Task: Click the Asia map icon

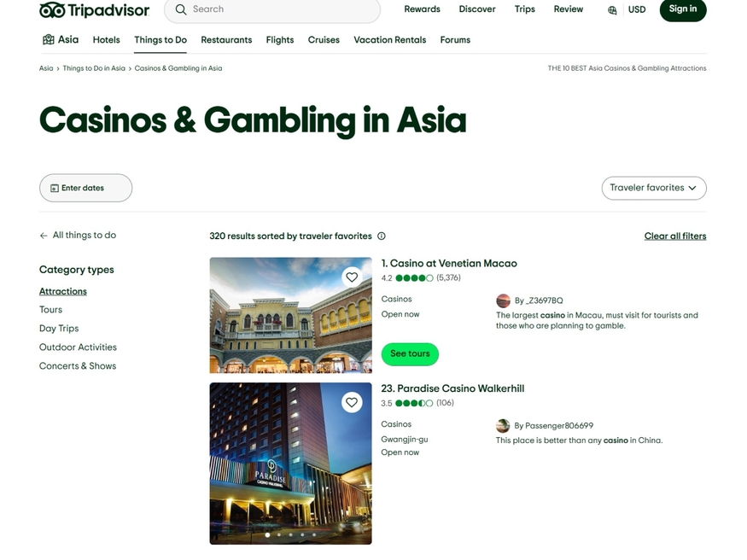Action: (x=48, y=39)
